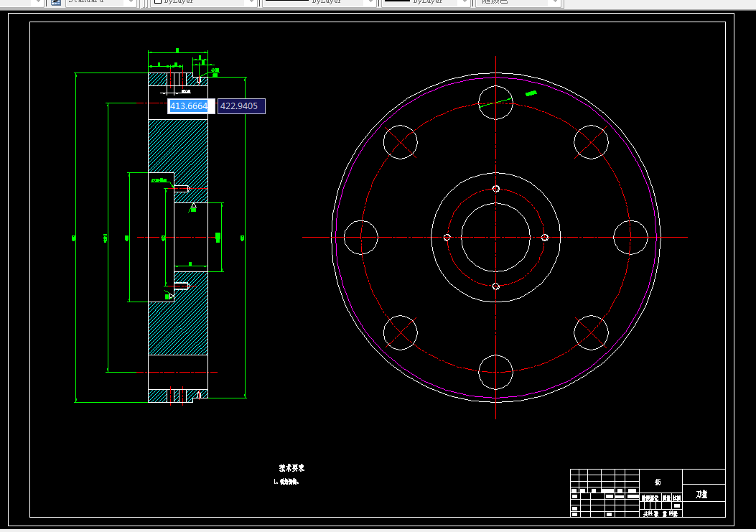Open the lineweight ByLayer dropdown with short thick line
Viewport: 756px width, 532px height.
coord(426,2)
